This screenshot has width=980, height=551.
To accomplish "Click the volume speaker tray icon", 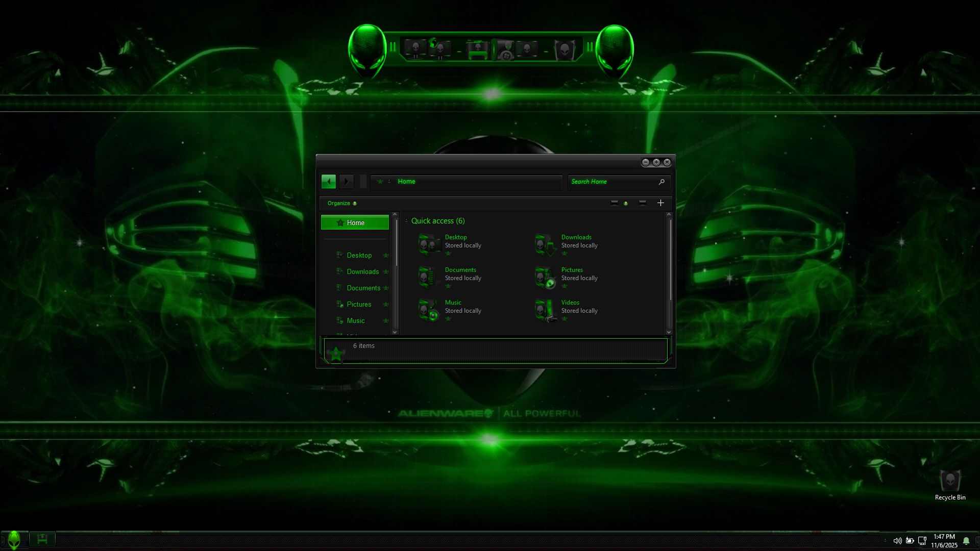I will point(897,541).
